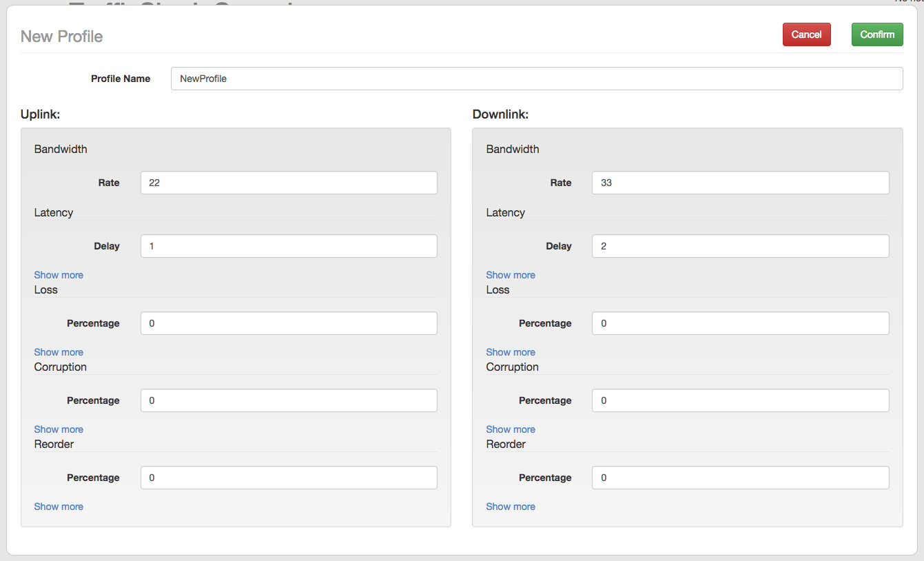Focus the Uplink Reorder Percentage input

288,478
